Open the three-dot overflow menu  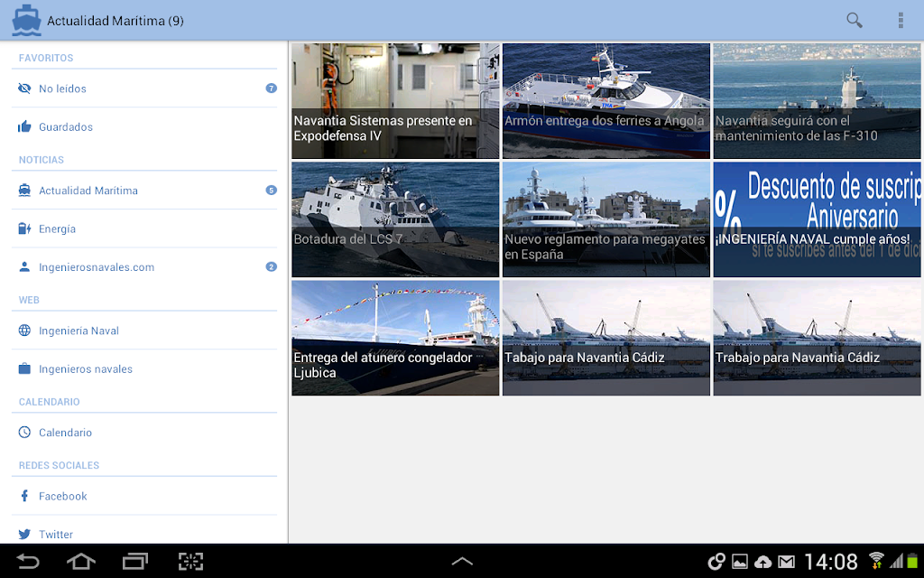click(901, 20)
